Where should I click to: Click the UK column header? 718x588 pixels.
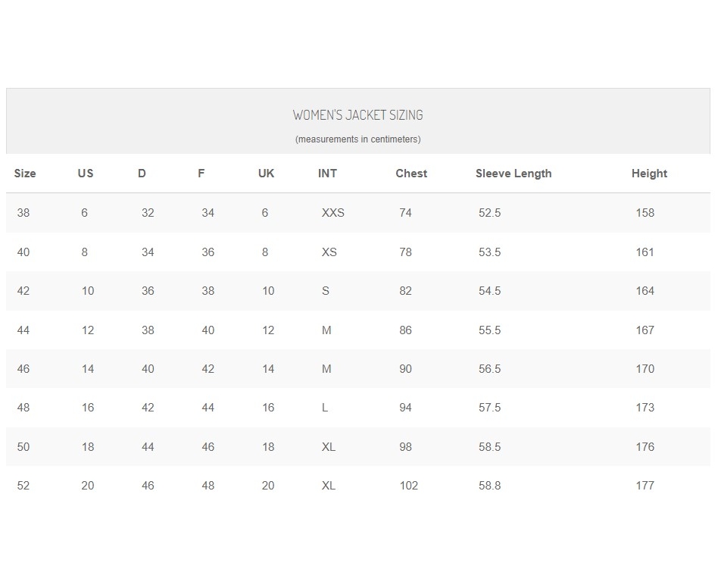(x=266, y=174)
